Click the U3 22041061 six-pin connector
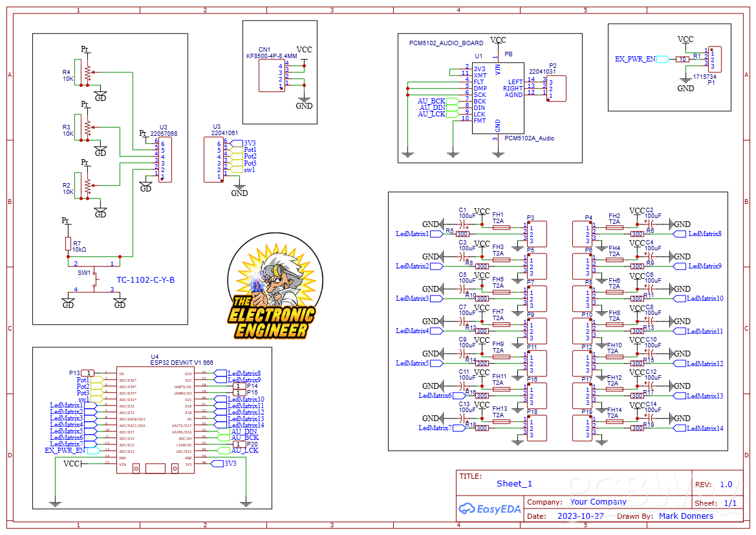The image size is (756, 535). coord(213,160)
